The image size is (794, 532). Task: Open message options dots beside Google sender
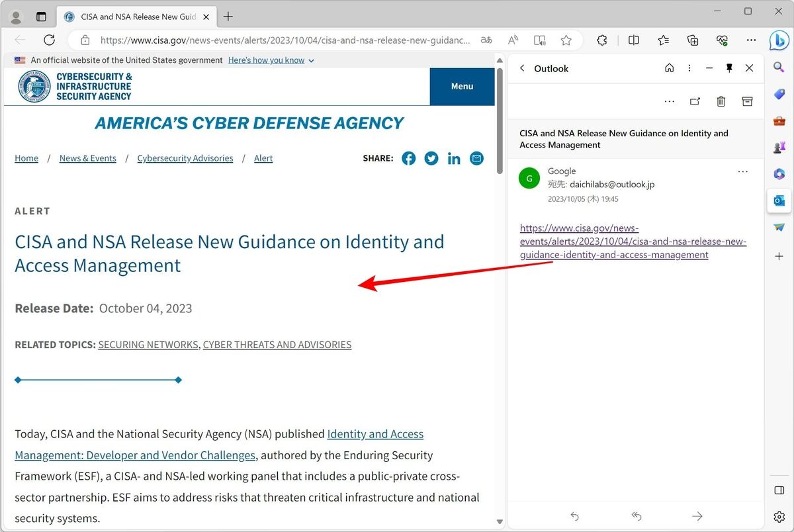[743, 171]
